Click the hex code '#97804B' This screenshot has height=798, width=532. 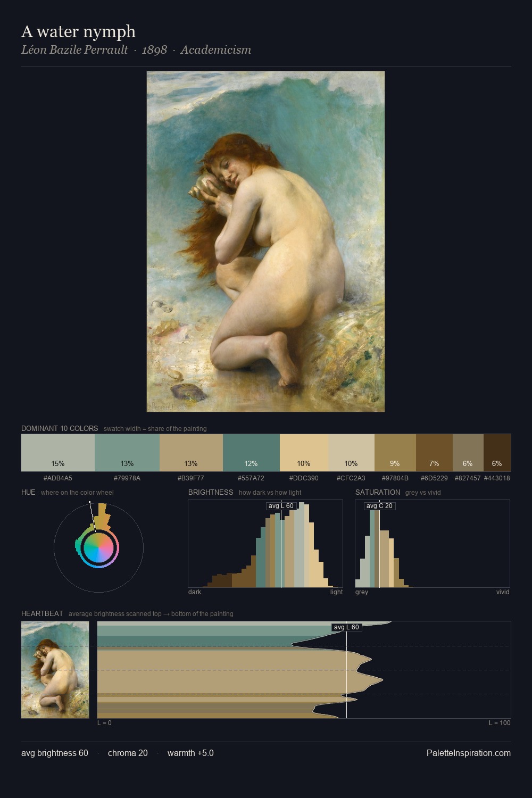pyautogui.click(x=395, y=478)
